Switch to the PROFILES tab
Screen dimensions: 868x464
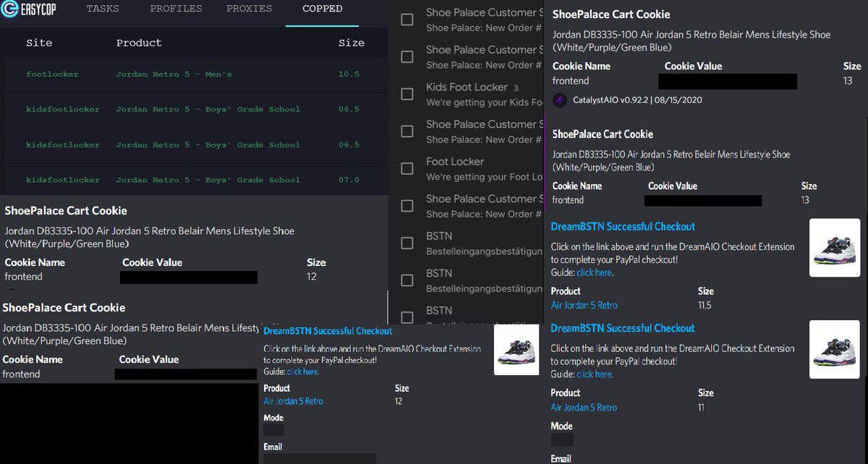pos(176,9)
